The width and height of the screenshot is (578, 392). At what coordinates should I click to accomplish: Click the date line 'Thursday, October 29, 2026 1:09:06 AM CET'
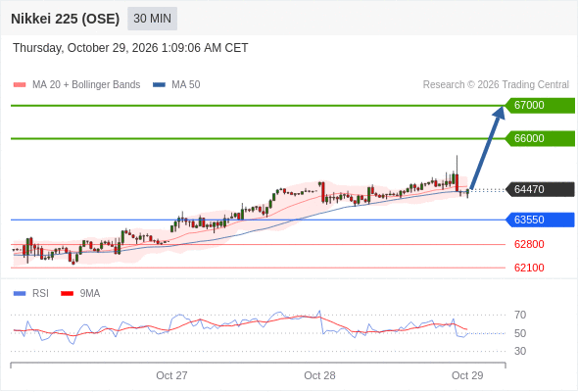click(x=130, y=48)
